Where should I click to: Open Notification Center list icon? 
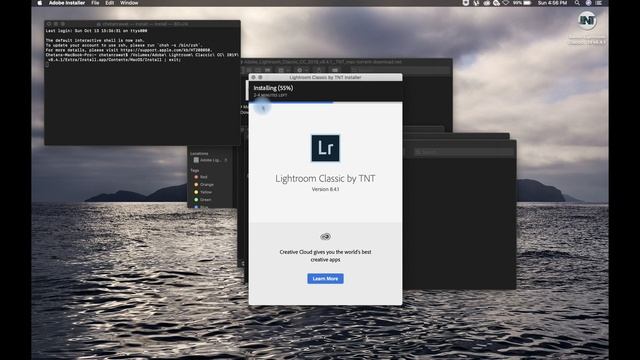coord(599,3)
